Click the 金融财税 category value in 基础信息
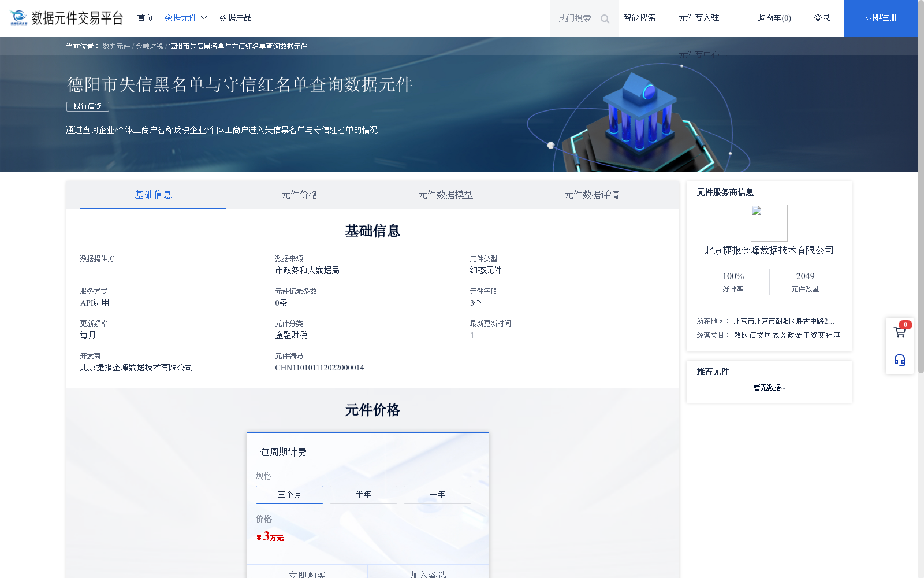The height and width of the screenshot is (578, 924). (x=291, y=335)
